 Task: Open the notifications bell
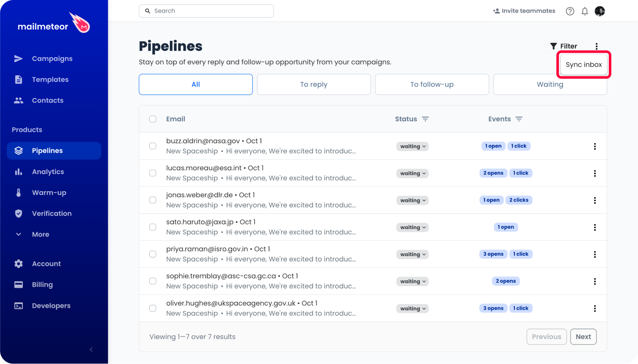[x=585, y=11]
